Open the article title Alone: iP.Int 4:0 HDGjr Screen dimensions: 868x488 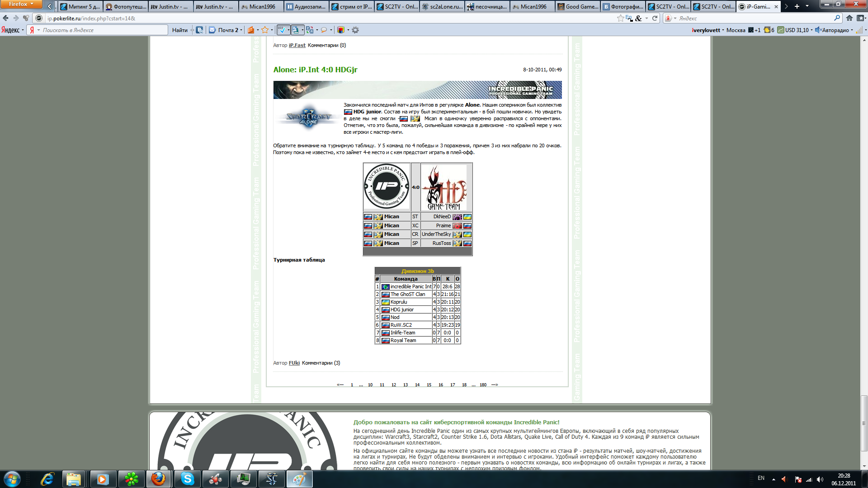coord(315,70)
